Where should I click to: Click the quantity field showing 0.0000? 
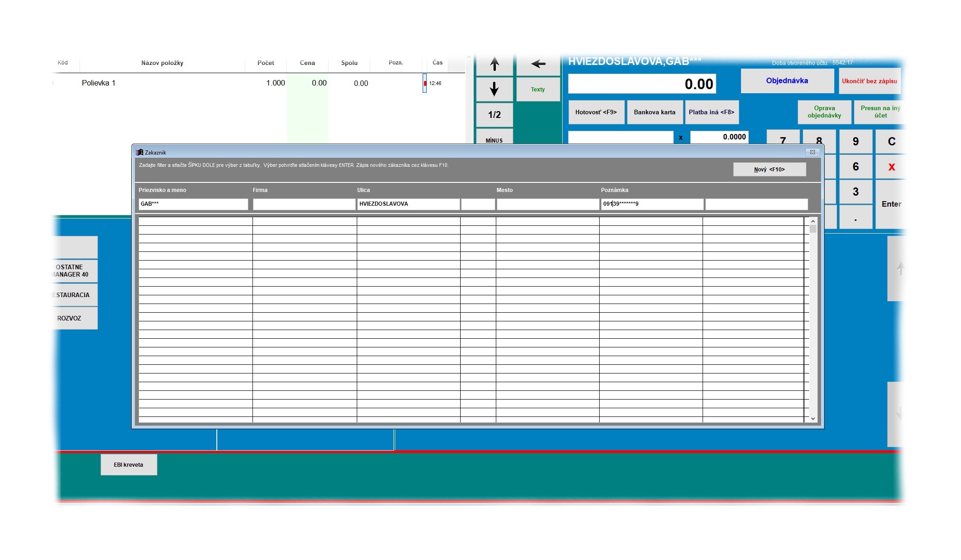click(x=719, y=137)
